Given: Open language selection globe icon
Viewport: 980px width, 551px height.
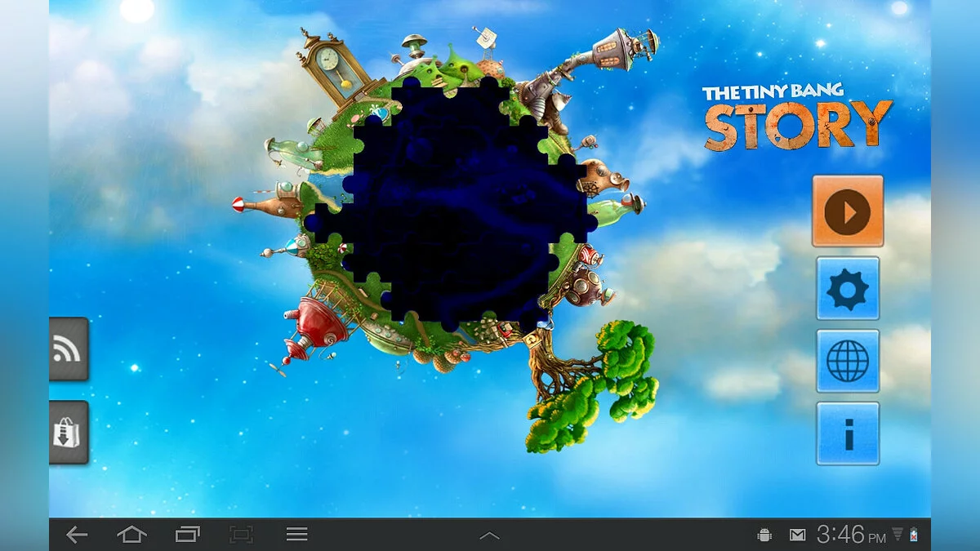Looking at the screenshot, I should pyautogui.click(x=848, y=361).
